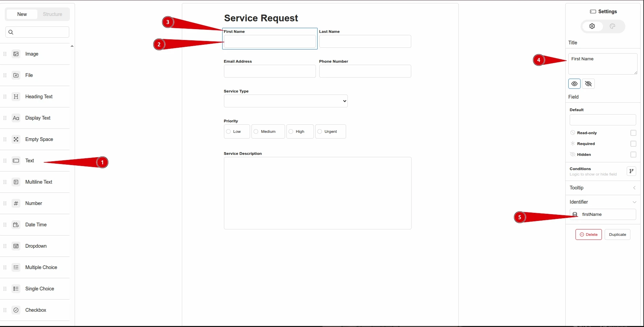The image size is (644, 327).
Task: Select the New tab
Action: [22, 14]
